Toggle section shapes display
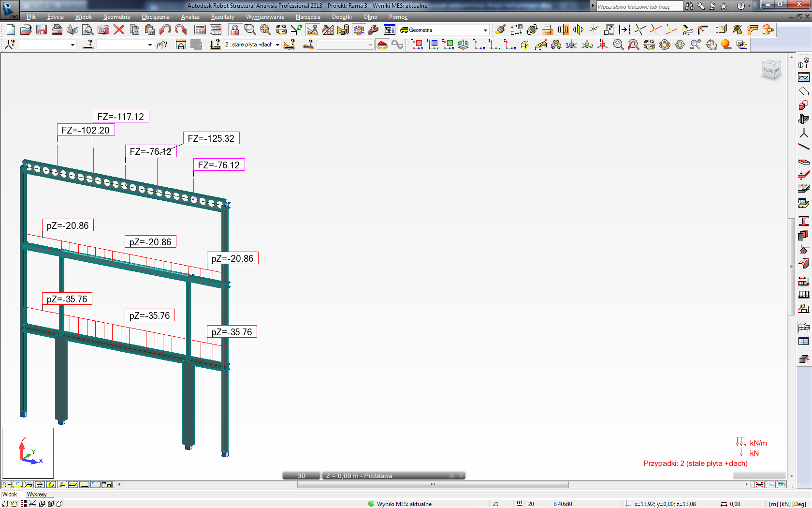Image resolution: width=812 pixels, height=508 pixels. (x=51, y=484)
